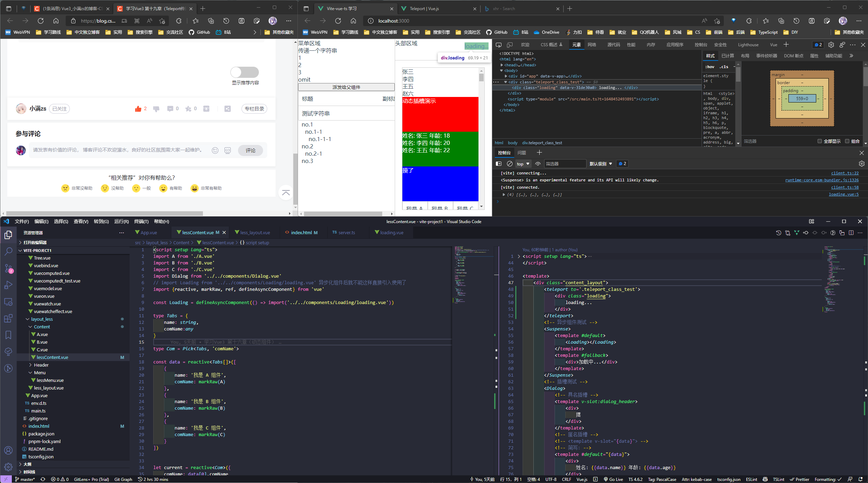
Task: Expand the logged array (4) in console
Action: [x=504, y=195]
